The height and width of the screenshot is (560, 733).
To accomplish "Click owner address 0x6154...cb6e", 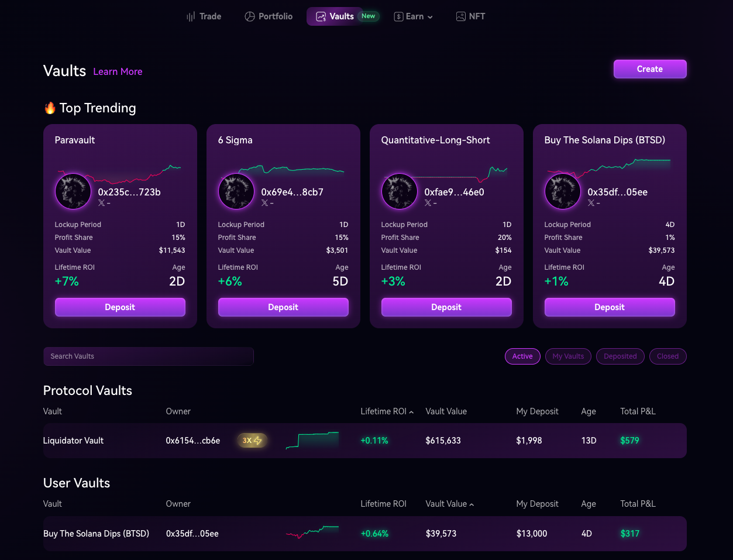I will pos(193,441).
